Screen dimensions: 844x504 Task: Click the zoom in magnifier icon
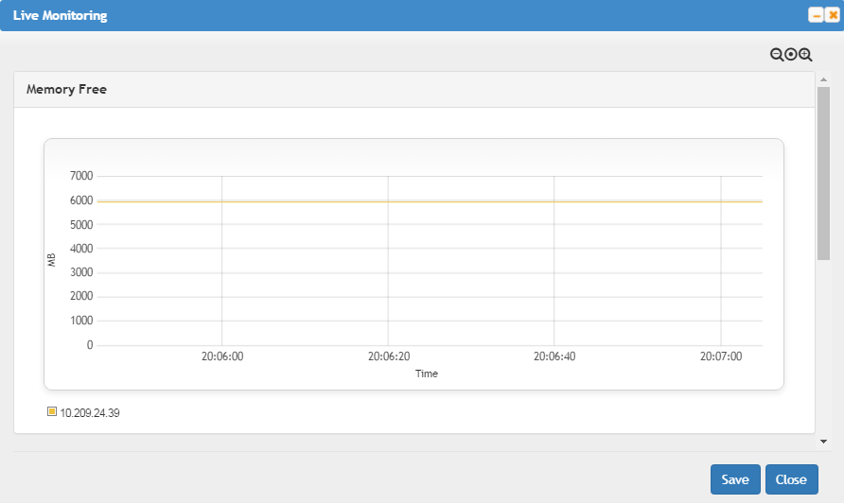[x=806, y=56]
